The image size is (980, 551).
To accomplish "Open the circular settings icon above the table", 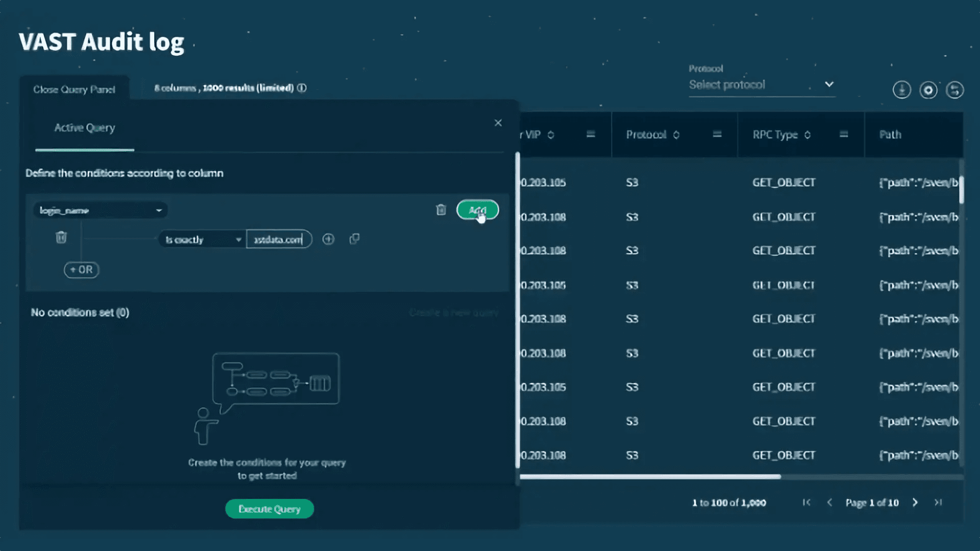I will click(928, 90).
